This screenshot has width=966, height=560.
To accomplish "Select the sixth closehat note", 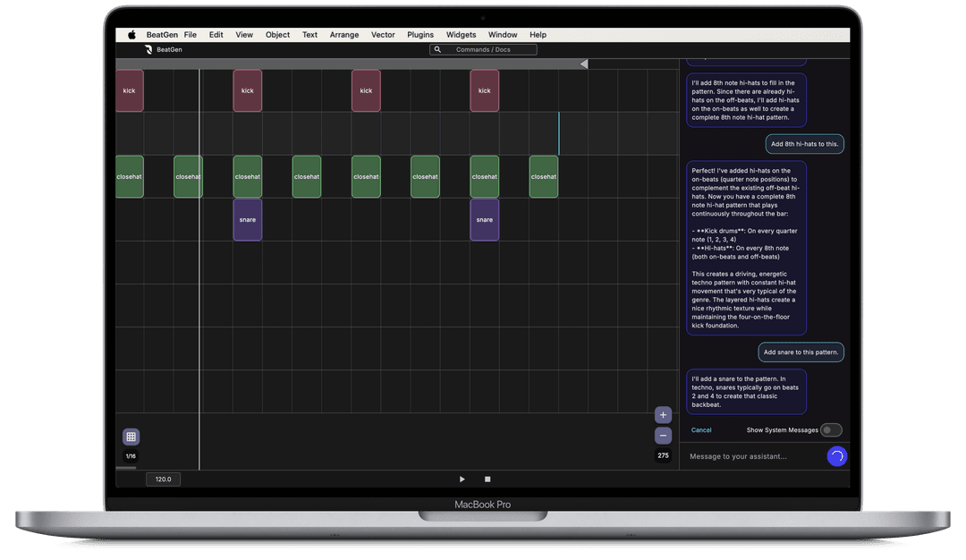I will pos(425,177).
